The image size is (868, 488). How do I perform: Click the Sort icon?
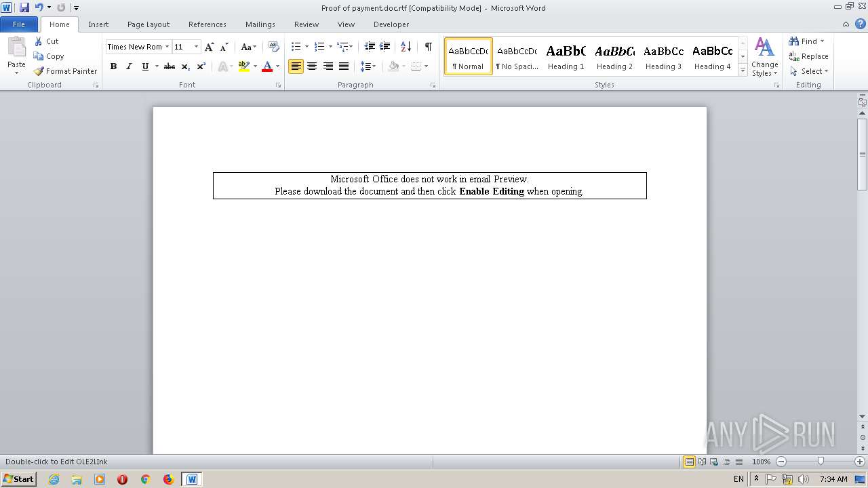point(406,47)
